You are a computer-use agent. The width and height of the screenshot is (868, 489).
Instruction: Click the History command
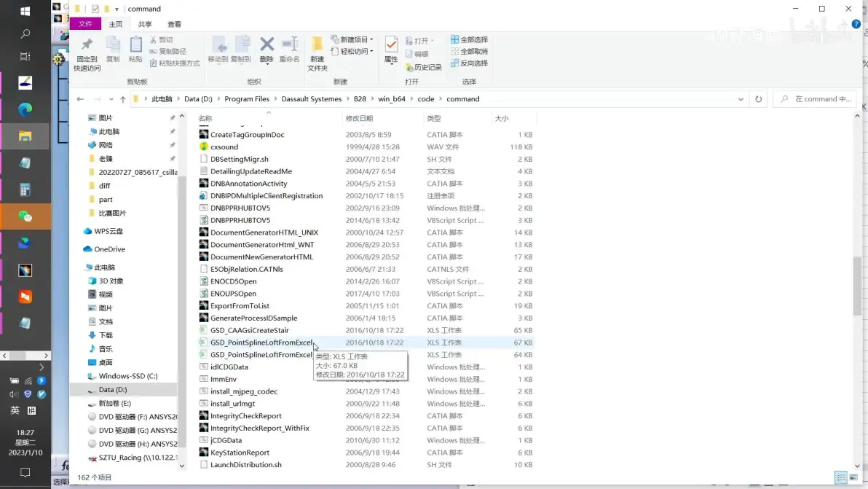click(x=424, y=68)
